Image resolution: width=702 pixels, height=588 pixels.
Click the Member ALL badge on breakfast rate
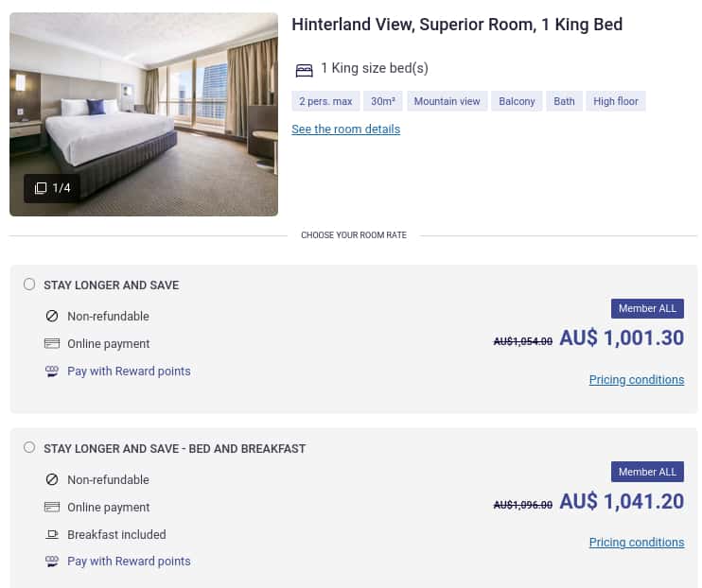click(647, 472)
